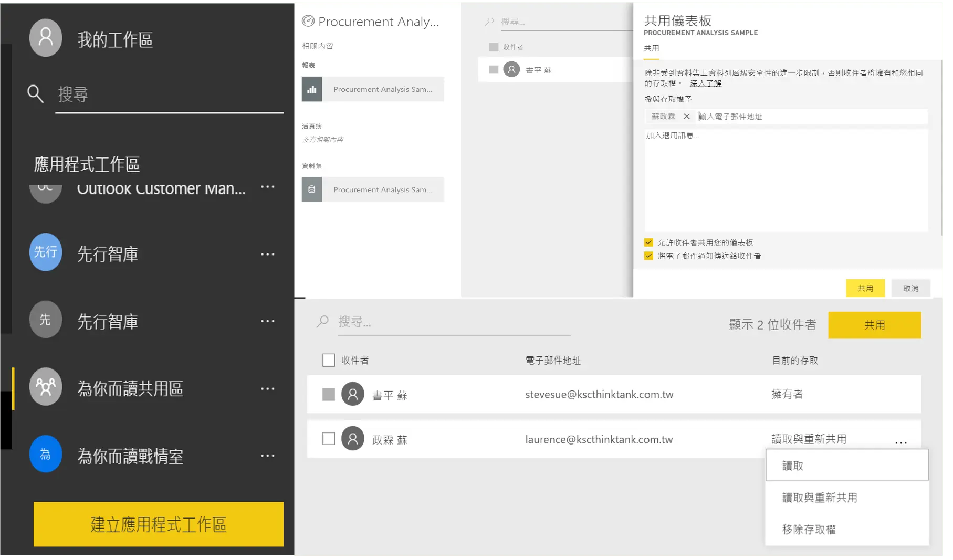The width and height of the screenshot is (953, 560).
Task: Select the 為你而讀戰情室 workspace name
Action: pyautogui.click(x=131, y=457)
